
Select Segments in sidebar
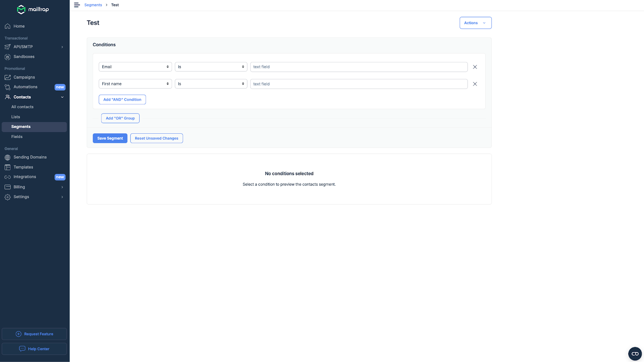pyautogui.click(x=34, y=127)
